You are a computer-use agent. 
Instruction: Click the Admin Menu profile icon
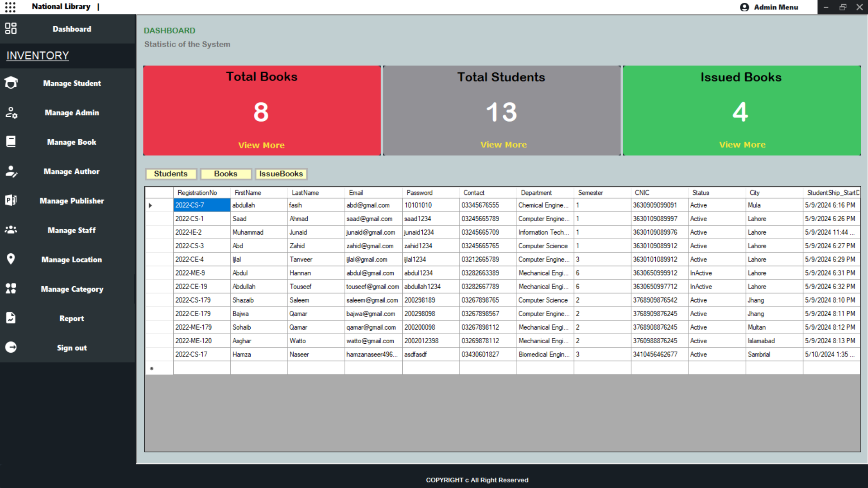click(x=744, y=7)
